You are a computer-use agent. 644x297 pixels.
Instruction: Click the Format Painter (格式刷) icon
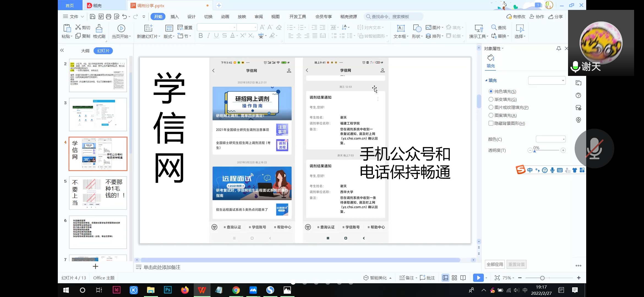tap(99, 28)
